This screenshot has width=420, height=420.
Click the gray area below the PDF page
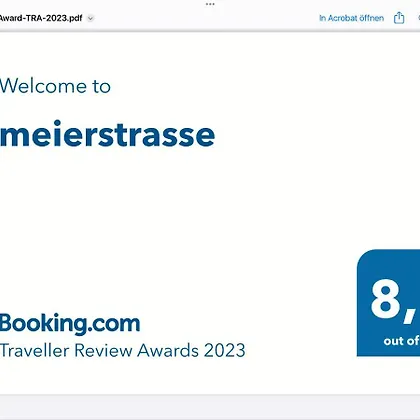pyautogui.click(x=210, y=407)
